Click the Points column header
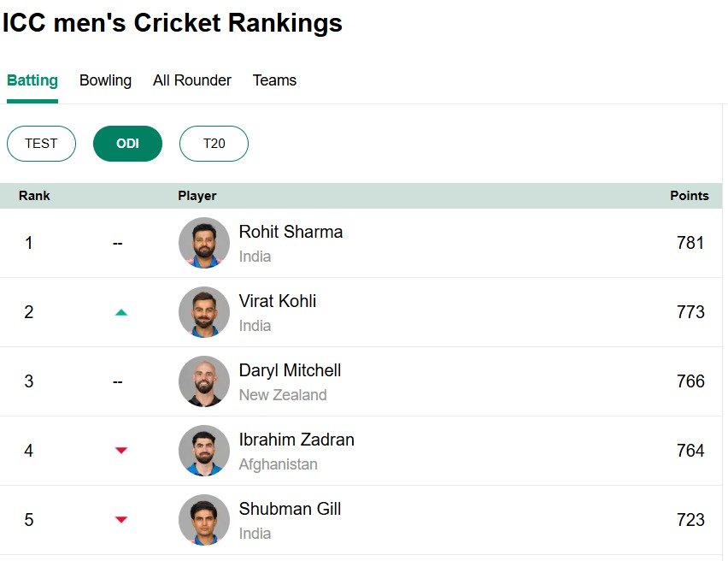728x561 pixels. (690, 195)
